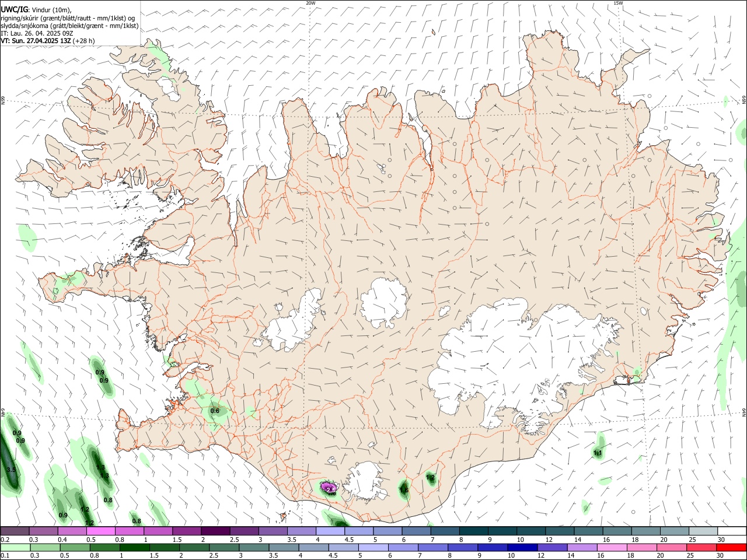This screenshot has width=747, height=560.
Task: Click the 20W longitude label
Action: [x=310, y=3]
